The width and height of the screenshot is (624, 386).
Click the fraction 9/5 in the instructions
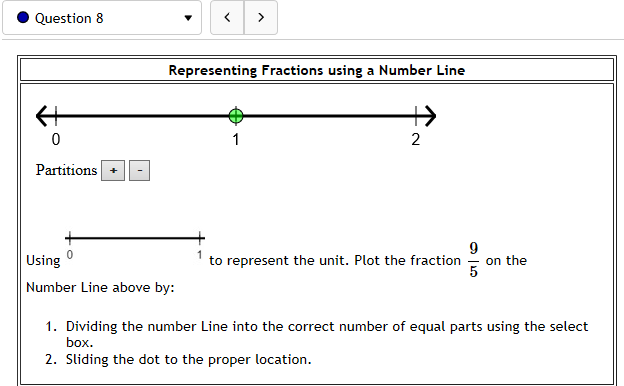coord(473,260)
